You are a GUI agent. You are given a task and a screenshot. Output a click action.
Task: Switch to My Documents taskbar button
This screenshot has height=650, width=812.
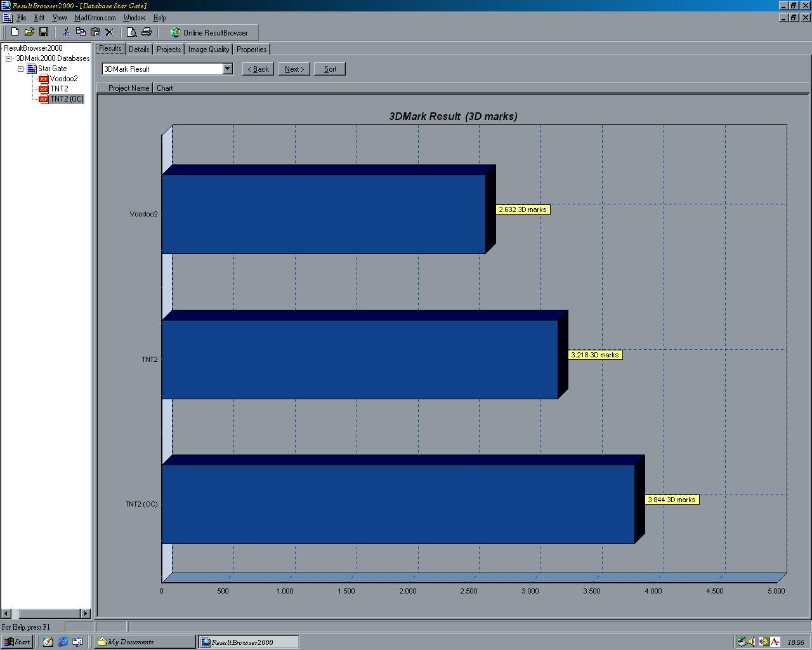click(145, 642)
